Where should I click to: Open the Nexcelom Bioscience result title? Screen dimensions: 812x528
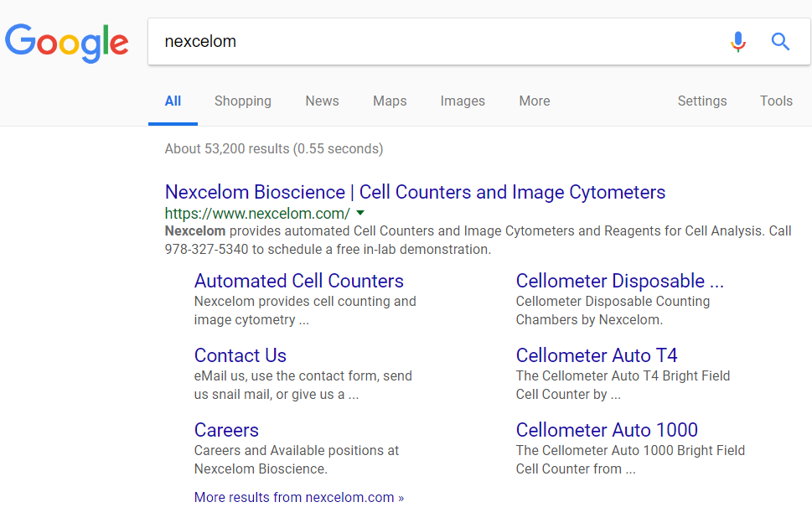415,192
